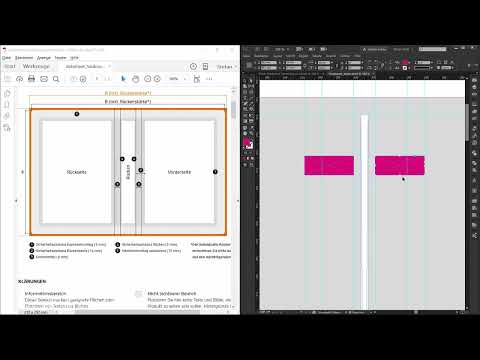Select the Zoom tool in InDesign toolbox
The image size is (480, 360).
point(251,133)
